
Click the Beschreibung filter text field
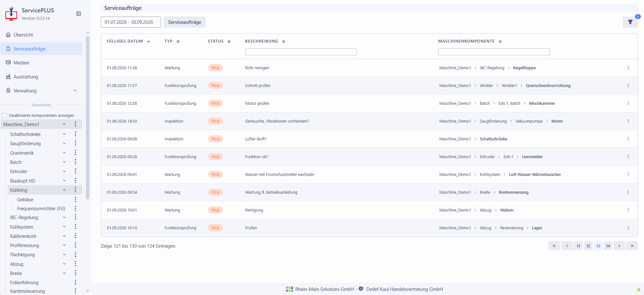(301, 52)
